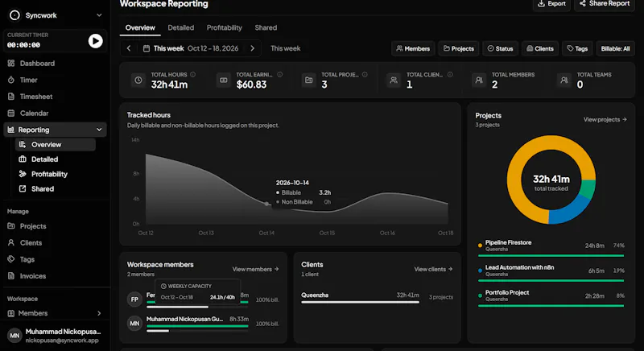The width and height of the screenshot is (644, 351).
Task: Click the Total Hours info icon
Action: (x=192, y=74)
